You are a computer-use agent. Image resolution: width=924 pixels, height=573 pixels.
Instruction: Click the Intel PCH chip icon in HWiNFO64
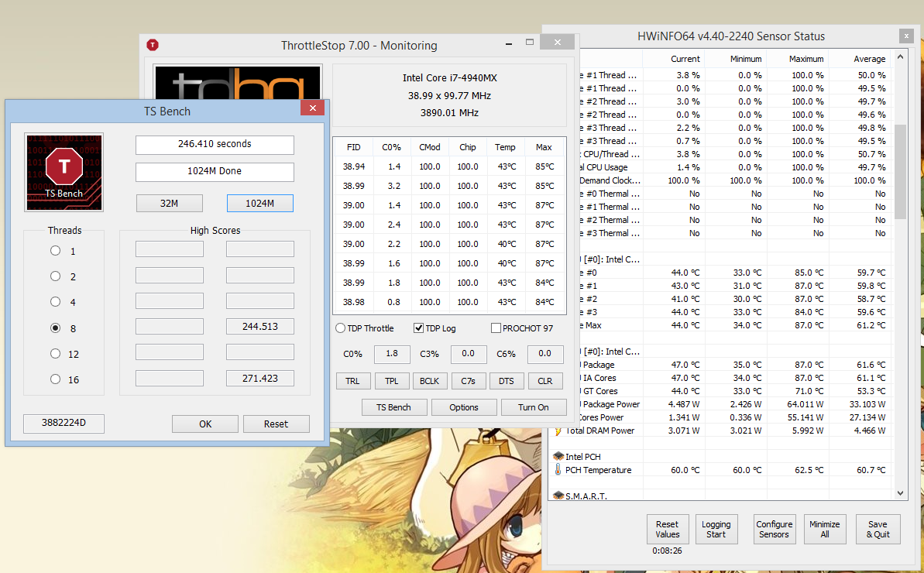click(558, 456)
